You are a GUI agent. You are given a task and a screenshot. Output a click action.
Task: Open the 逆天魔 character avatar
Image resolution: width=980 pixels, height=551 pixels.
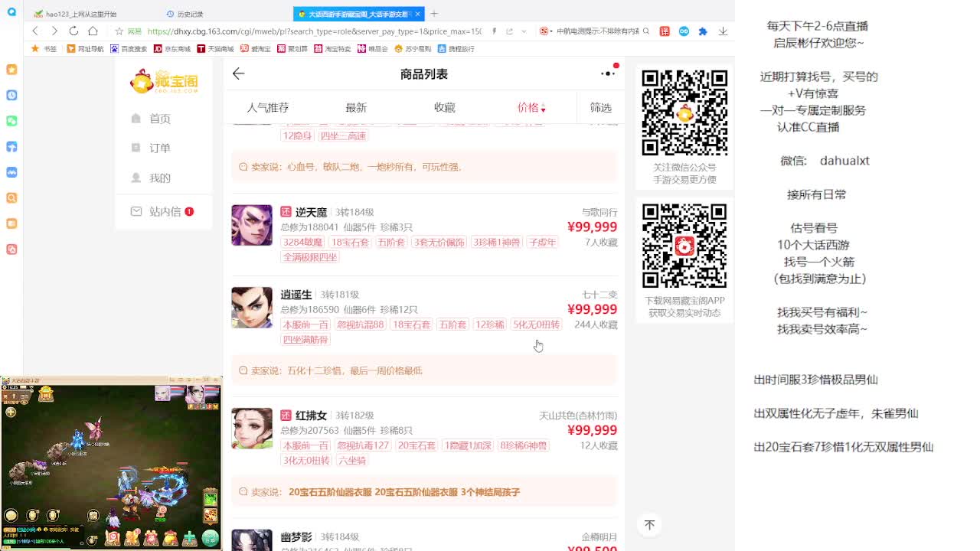point(252,225)
